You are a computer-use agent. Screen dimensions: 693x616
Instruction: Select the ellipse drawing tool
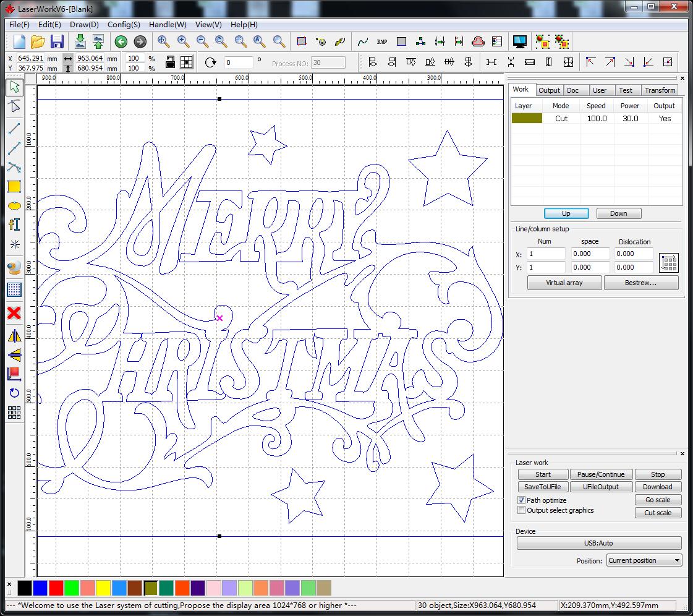pyautogui.click(x=14, y=206)
